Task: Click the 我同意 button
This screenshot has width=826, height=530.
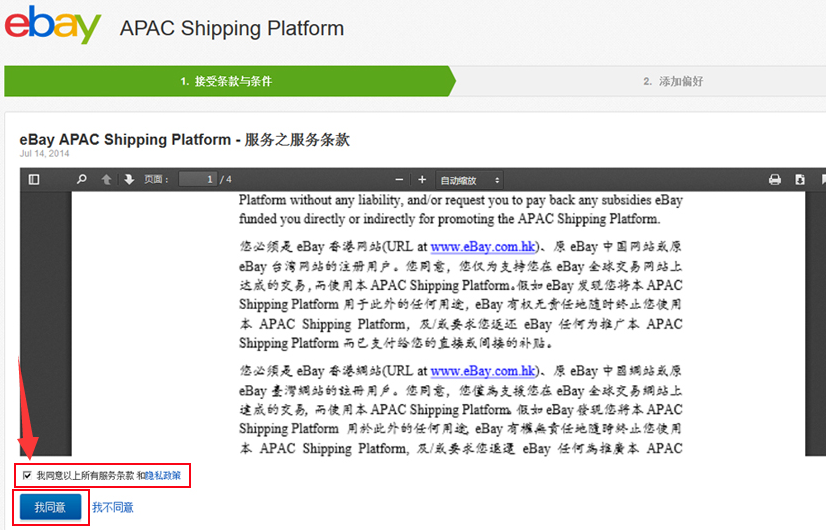Action: (x=50, y=507)
